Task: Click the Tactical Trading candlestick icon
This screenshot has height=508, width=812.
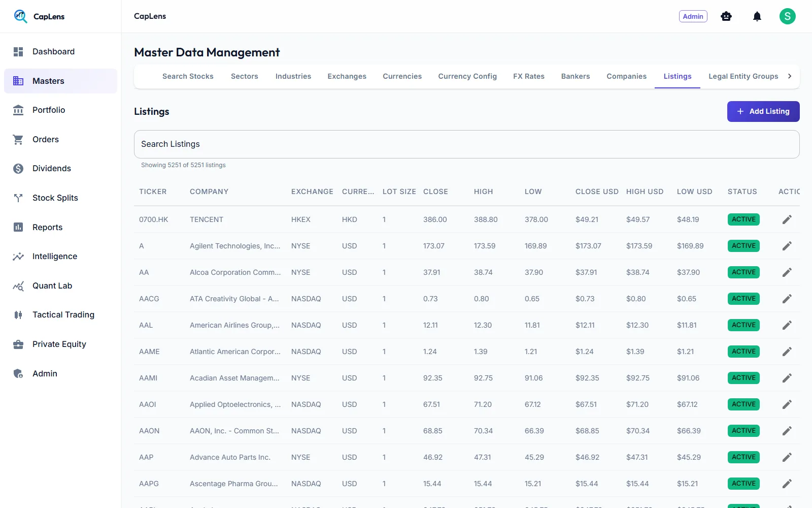Action: pyautogui.click(x=18, y=315)
